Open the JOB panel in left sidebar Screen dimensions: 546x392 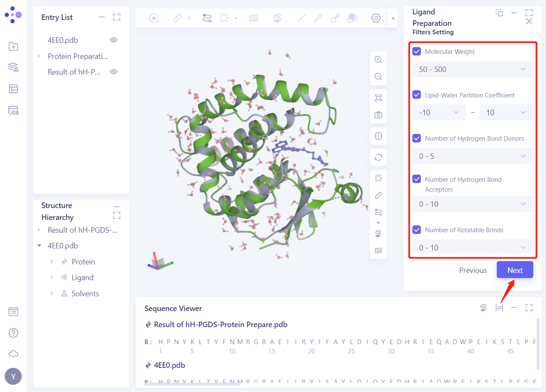(13, 111)
